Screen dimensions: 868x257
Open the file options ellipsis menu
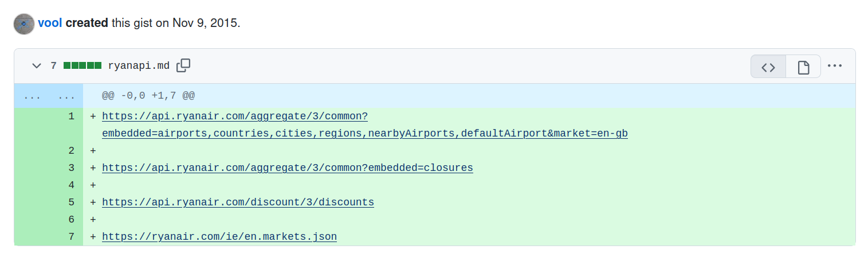835,66
